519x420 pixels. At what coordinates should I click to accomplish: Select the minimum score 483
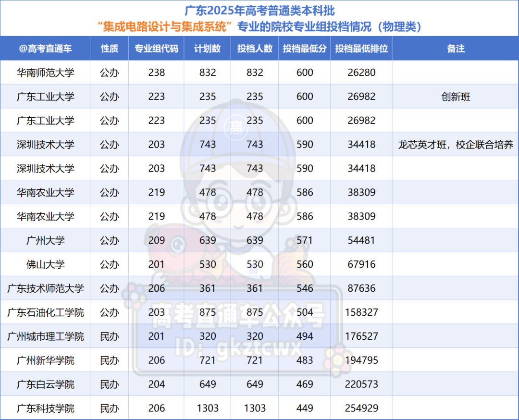coord(305,360)
